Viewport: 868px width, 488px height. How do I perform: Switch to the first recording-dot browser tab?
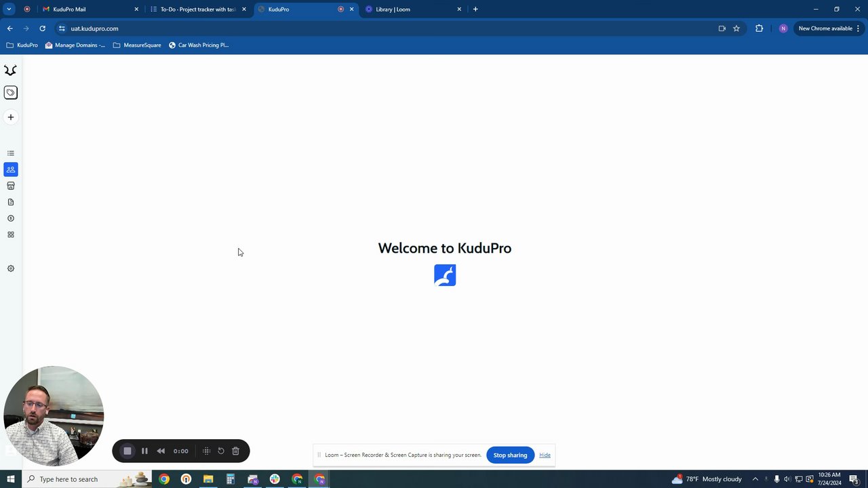pyautogui.click(x=27, y=9)
